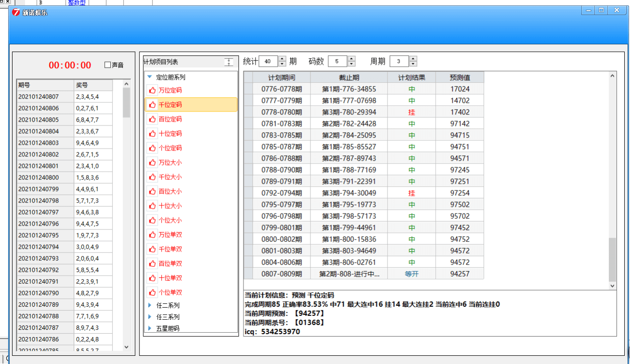Click the 计划结果 column header
Viewport: 630px width, 364px height.
tap(411, 76)
